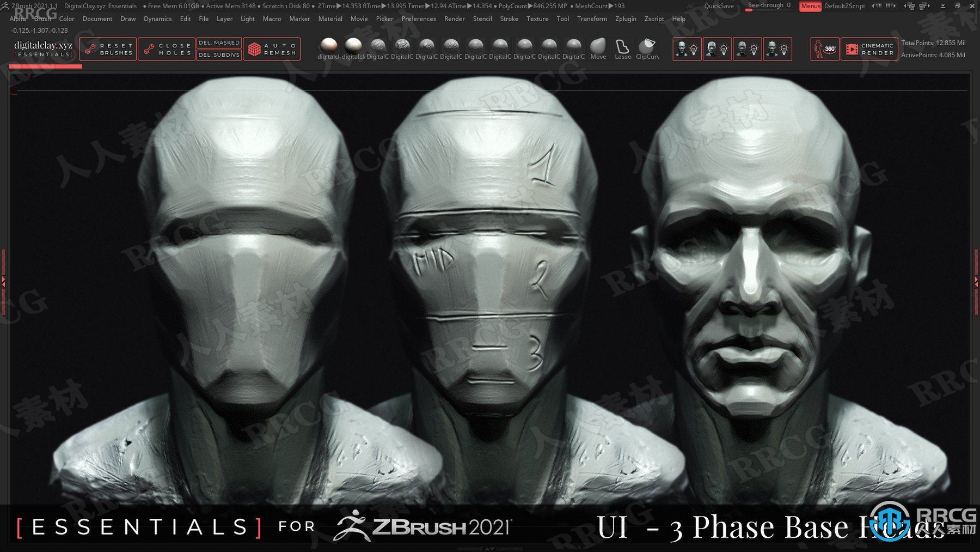The image size is (980, 552).
Task: Open the Marker menu
Action: tap(299, 19)
